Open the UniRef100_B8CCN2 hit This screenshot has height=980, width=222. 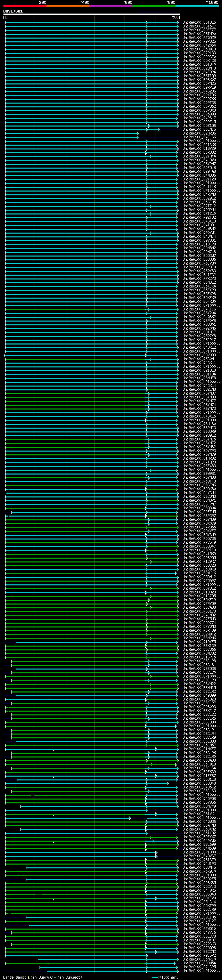click(199, 951)
